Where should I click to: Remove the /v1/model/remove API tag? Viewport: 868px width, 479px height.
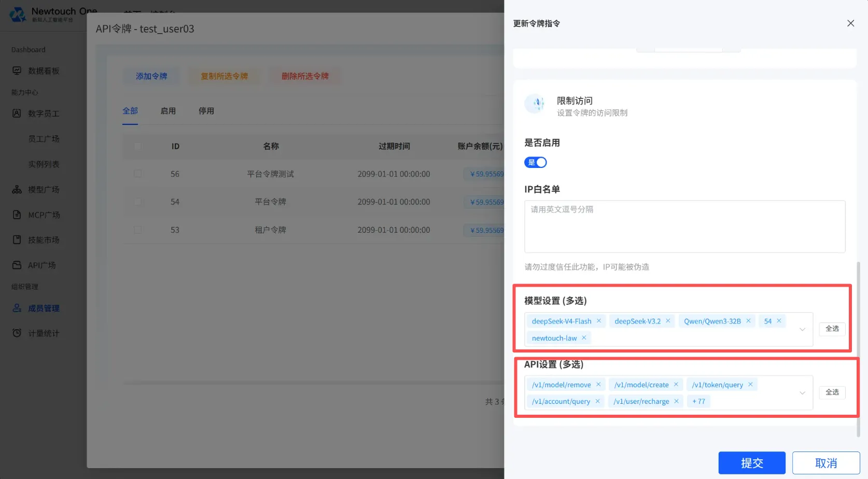click(x=598, y=384)
